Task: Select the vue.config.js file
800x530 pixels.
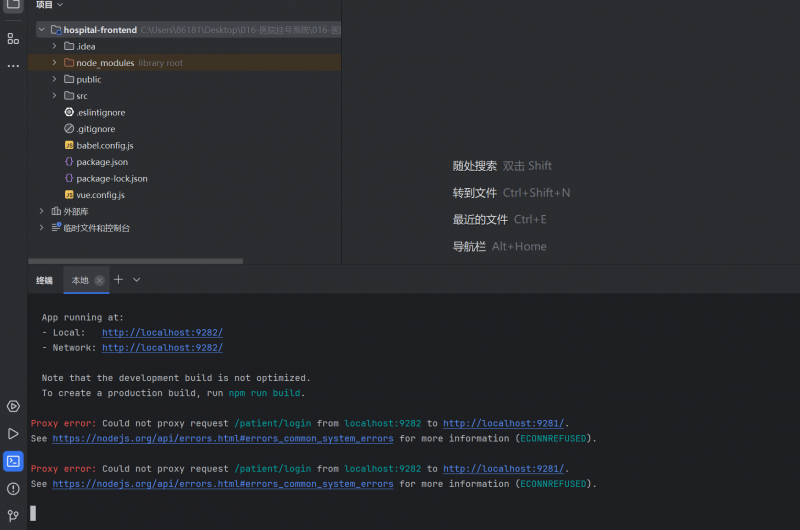Action: (x=101, y=195)
